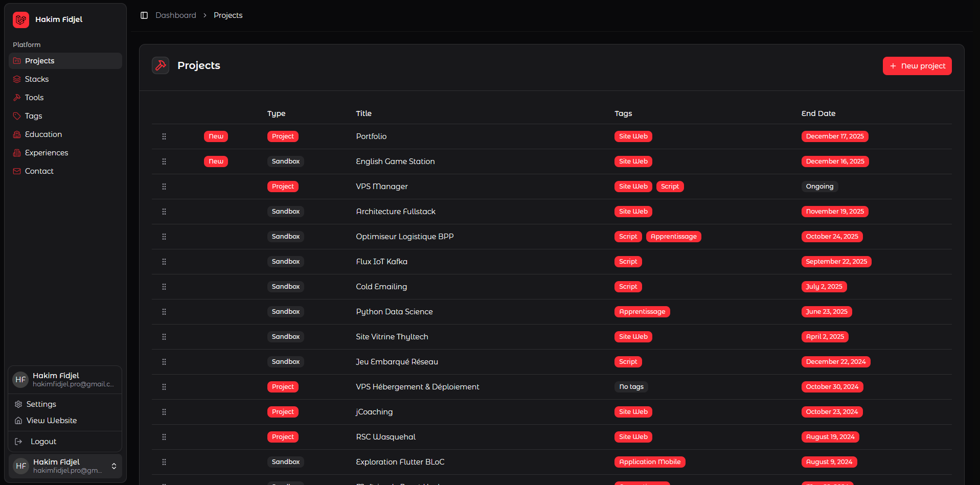Click the Settings gear icon

click(18, 404)
